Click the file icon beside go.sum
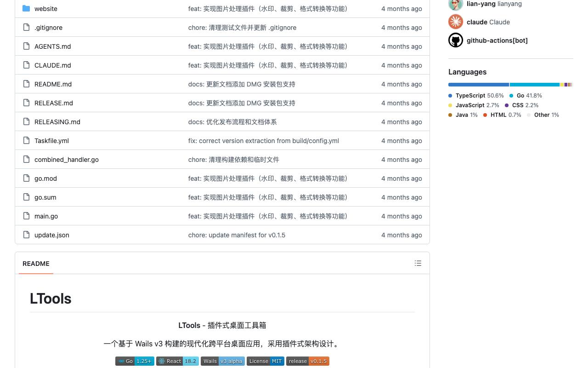The width and height of the screenshot is (588, 368). (x=26, y=197)
